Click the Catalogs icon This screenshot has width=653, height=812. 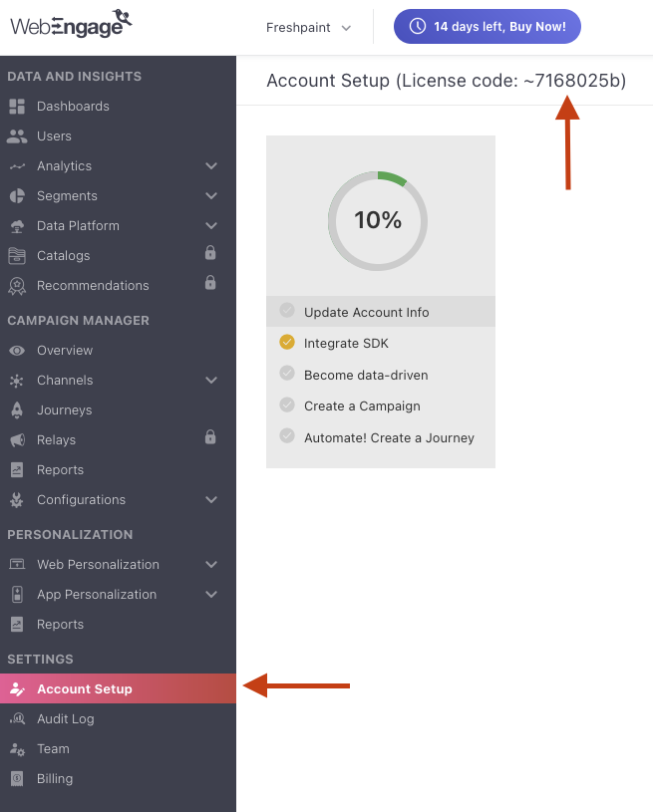coord(17,256)
